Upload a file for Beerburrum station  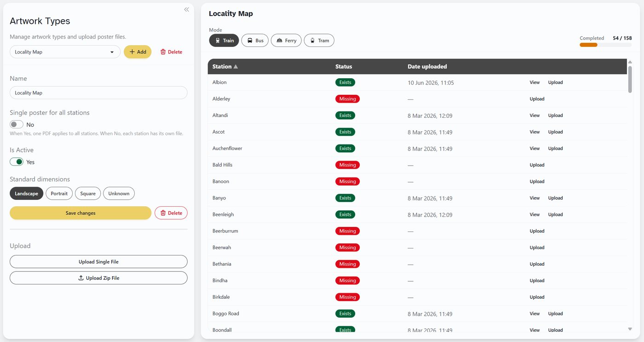(x=537, y=231)
